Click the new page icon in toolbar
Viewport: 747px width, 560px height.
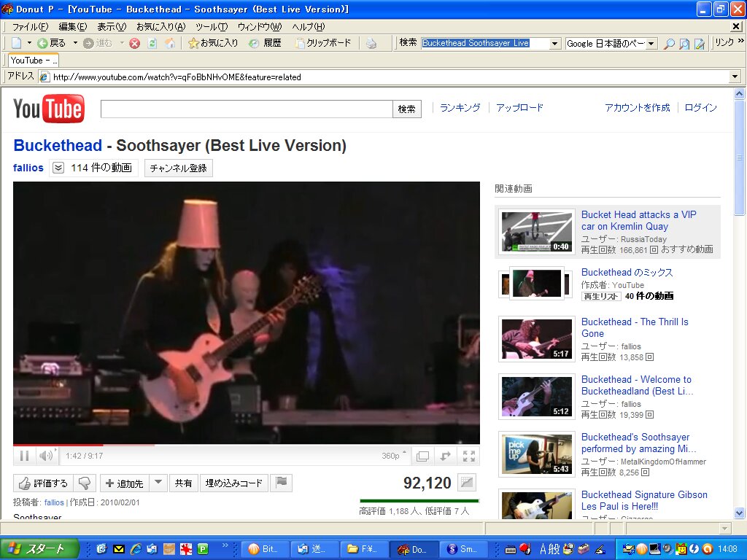tap(16, 43)
